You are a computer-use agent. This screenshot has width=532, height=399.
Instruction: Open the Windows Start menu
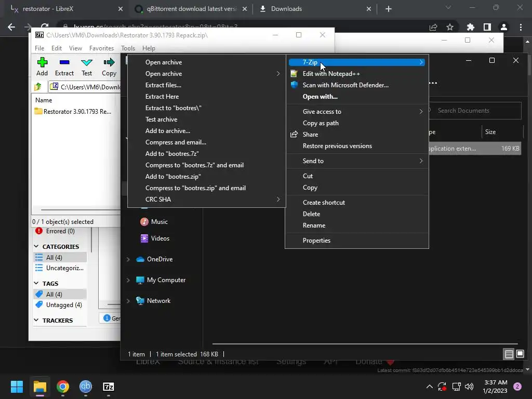coord(17,387)
